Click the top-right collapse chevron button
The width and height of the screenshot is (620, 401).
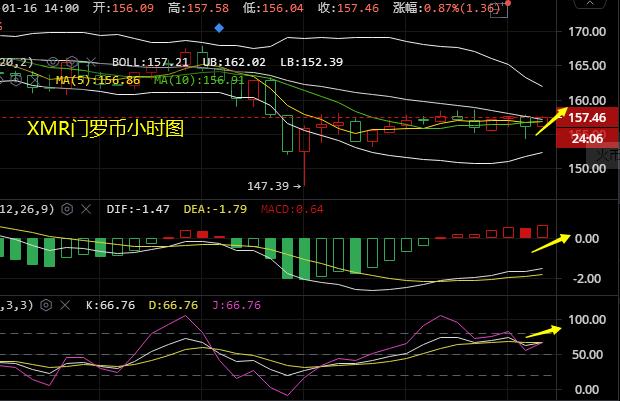coord(590,4)
